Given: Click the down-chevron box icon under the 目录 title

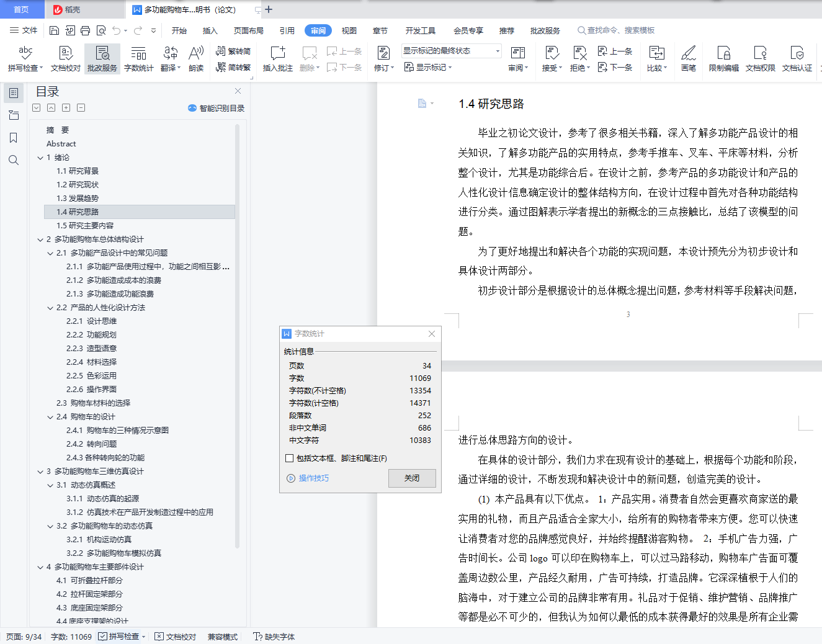Looking at the screenshot, I should [37, 108].
